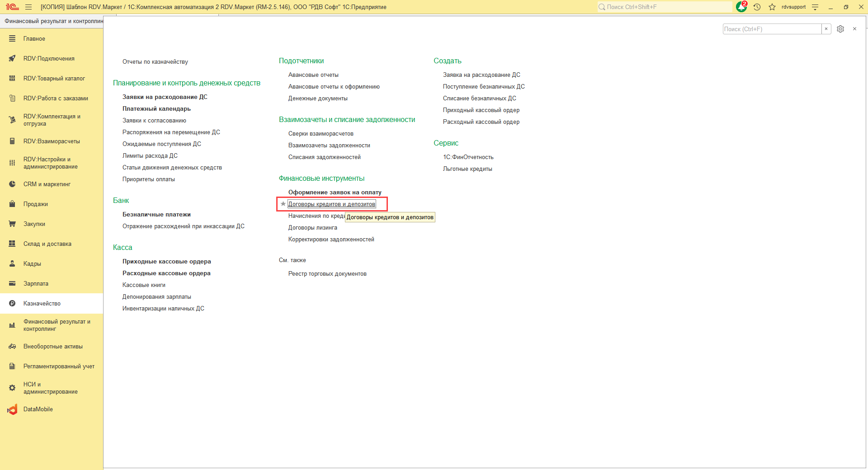Open Авансовые отчеты
The width and height of the screenshot is (868, 470).
click(x=313, y=75)
